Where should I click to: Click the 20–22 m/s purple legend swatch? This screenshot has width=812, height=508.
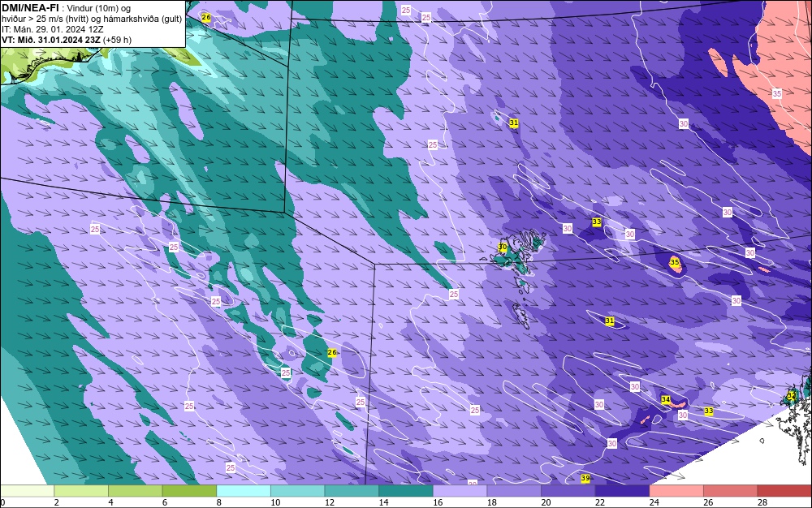568,490
